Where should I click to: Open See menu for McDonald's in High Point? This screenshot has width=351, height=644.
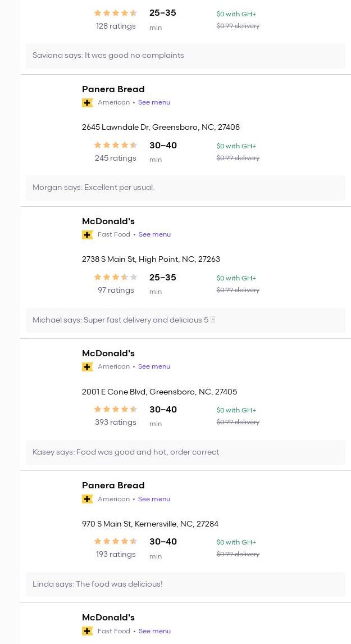click(154, 235)
